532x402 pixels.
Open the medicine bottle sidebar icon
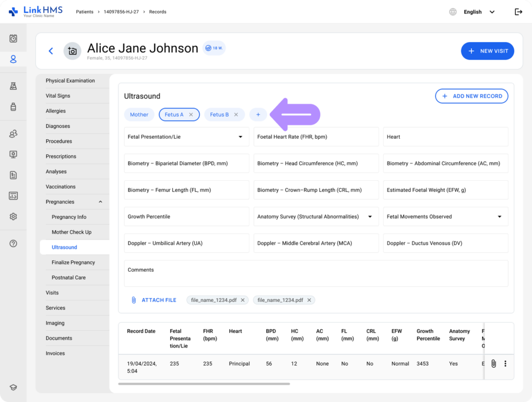coord(13,107)
